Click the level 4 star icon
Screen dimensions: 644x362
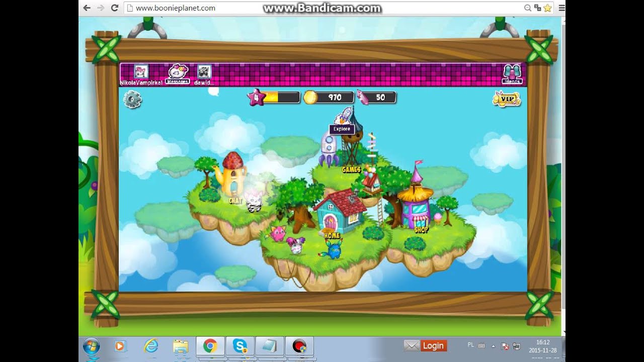pos(256,97)
